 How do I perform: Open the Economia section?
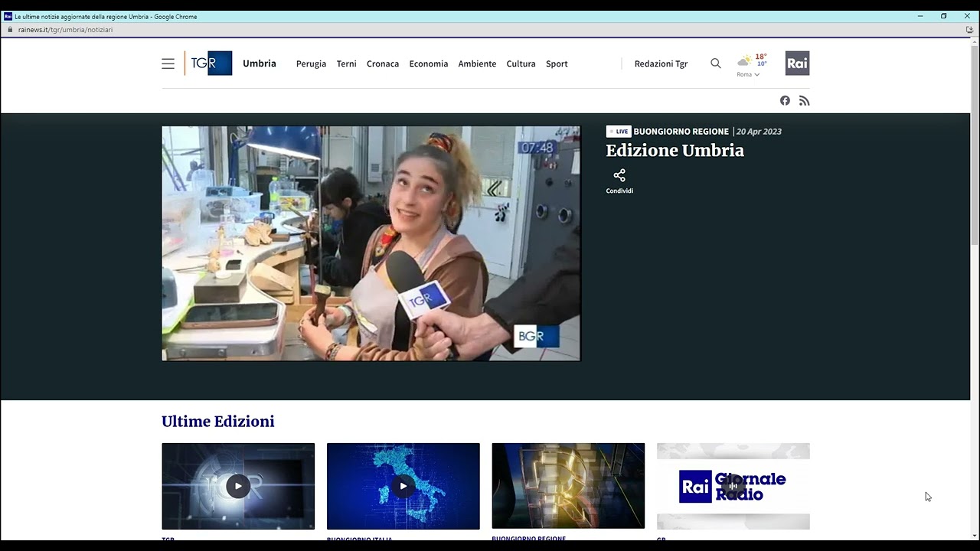[429, 64]
